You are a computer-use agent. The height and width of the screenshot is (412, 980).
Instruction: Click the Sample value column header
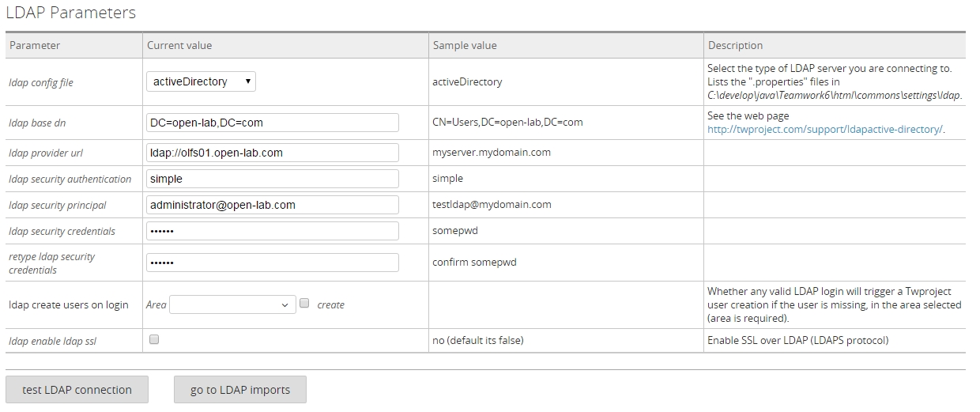coord(465,46)
